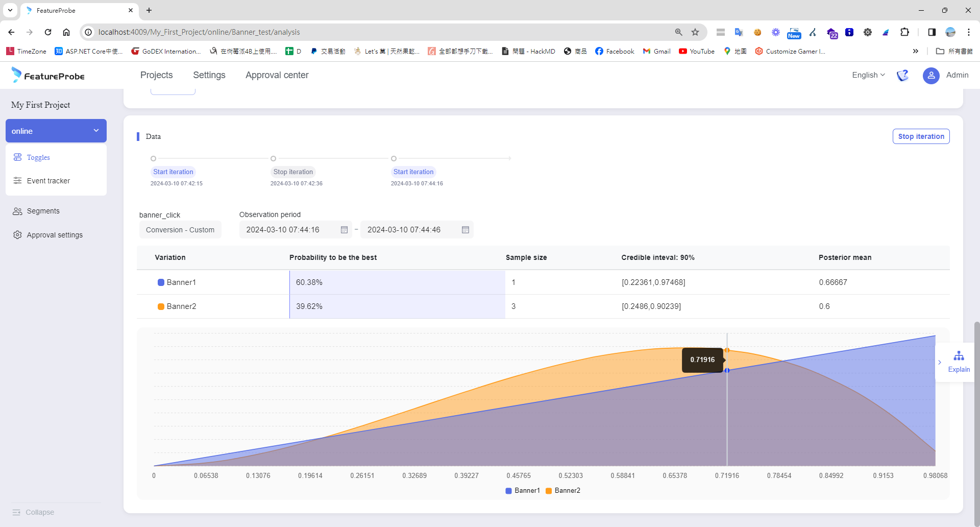Open the Conversion - Custom metric dropdown
Screen dimensions: 980x527
pos(180,229)
